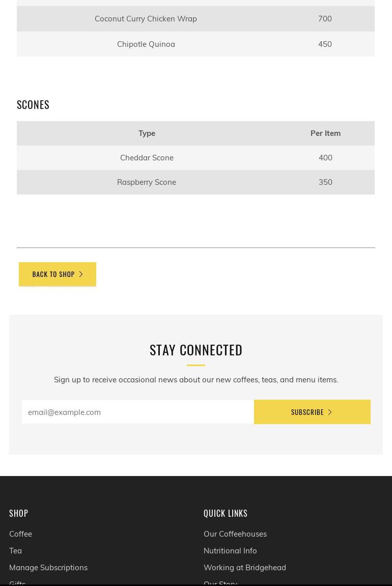Focus the email address input field

click(x=138, y=412)
